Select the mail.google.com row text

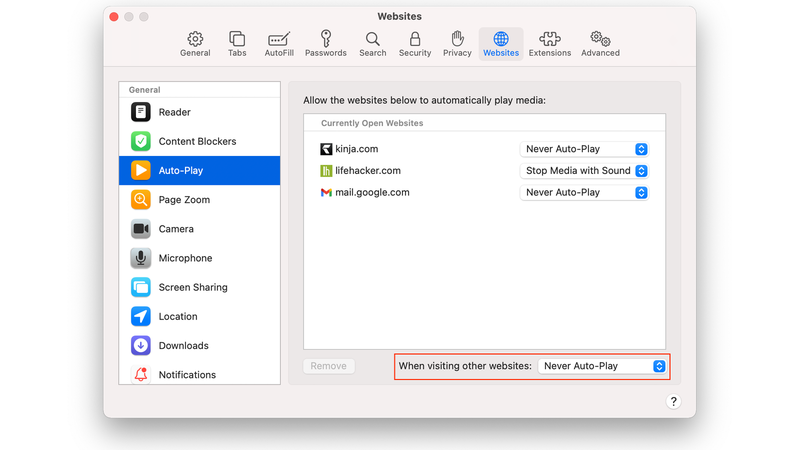(x=372, y=192)
